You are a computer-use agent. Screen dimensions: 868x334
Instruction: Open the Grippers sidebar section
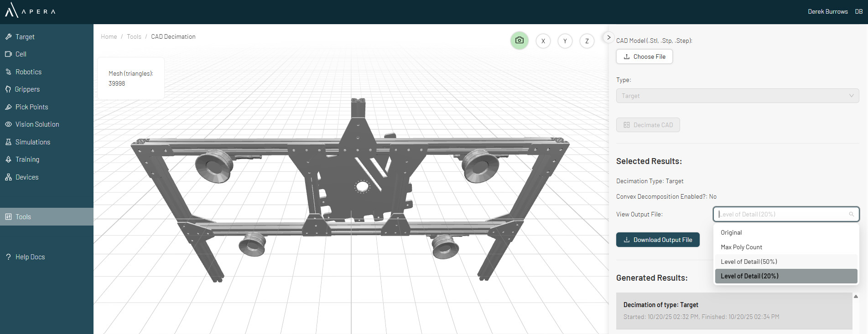coord(27,89)
